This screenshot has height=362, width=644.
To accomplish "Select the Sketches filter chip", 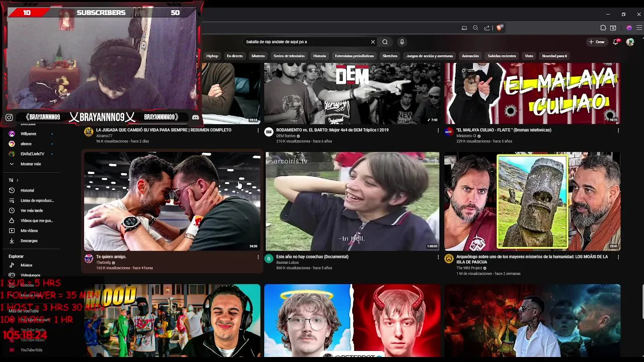I will point(390,56).
